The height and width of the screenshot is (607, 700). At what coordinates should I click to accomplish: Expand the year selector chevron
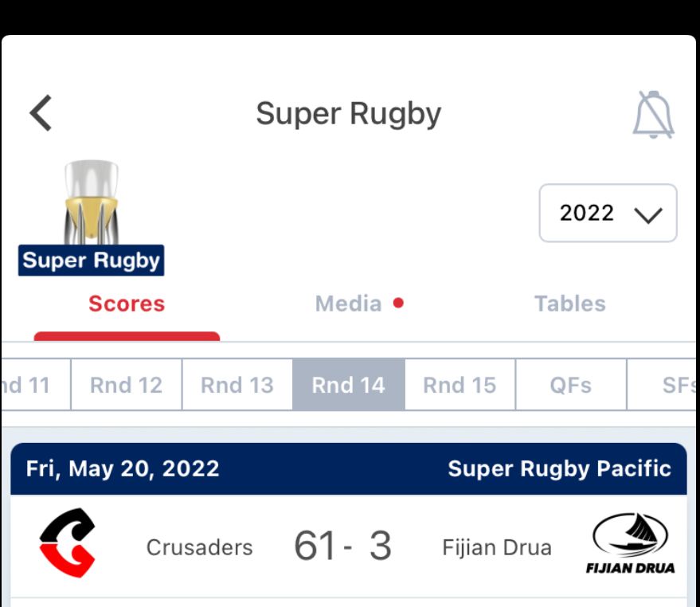[x=648, y=215]
